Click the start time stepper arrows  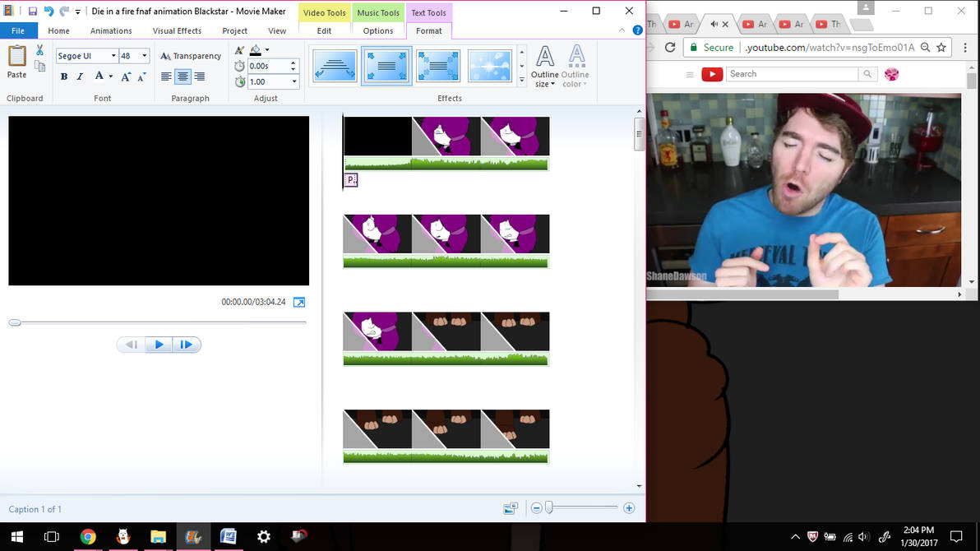click(x=294, y=66)
